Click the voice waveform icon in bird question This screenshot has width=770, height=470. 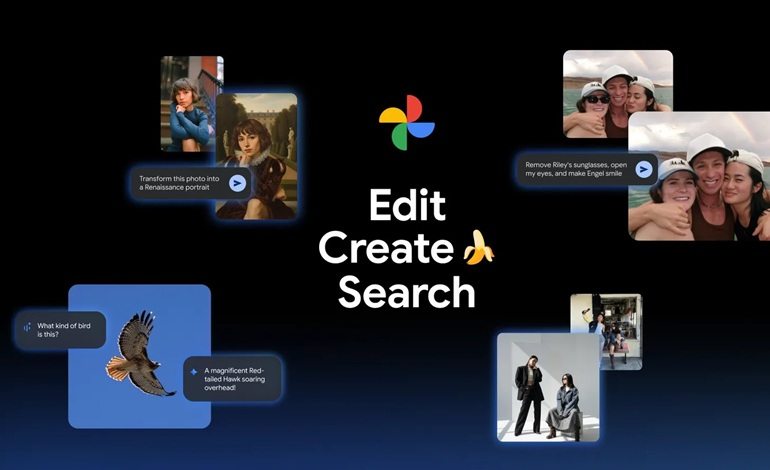tap(27, 327)
